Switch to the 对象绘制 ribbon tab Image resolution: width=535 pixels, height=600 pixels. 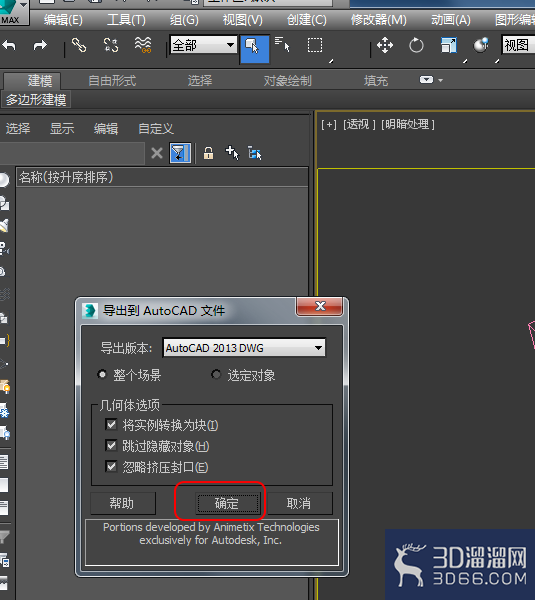tap(287, 81)
